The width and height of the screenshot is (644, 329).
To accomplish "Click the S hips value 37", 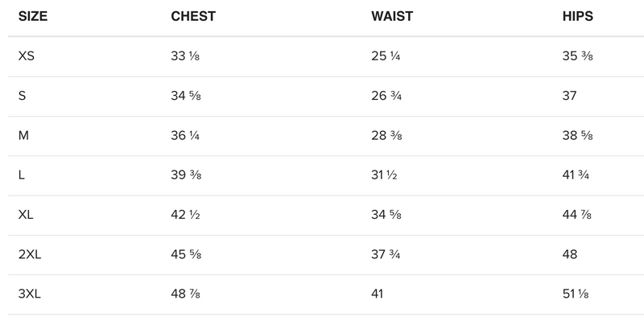I will [570, 96].
